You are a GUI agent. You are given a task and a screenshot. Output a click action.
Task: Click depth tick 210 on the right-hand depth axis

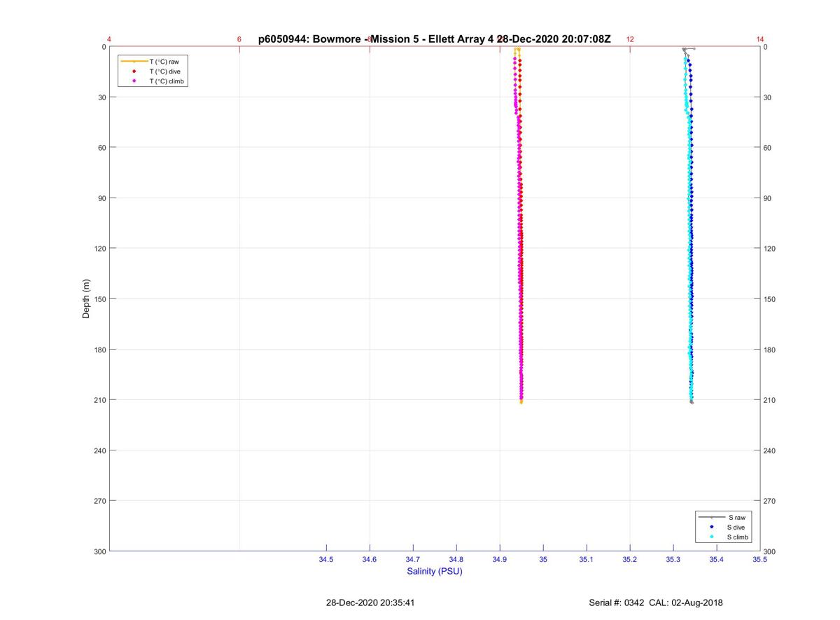tap(770, 400)
